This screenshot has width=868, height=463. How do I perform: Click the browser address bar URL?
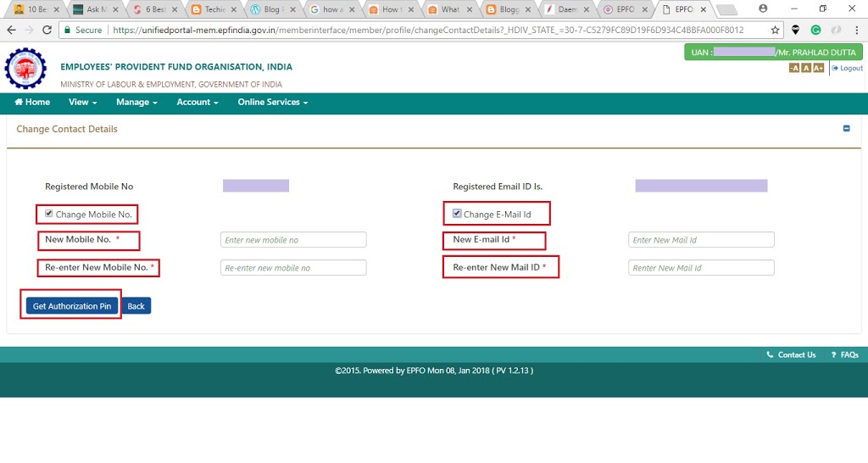(428, 30)
